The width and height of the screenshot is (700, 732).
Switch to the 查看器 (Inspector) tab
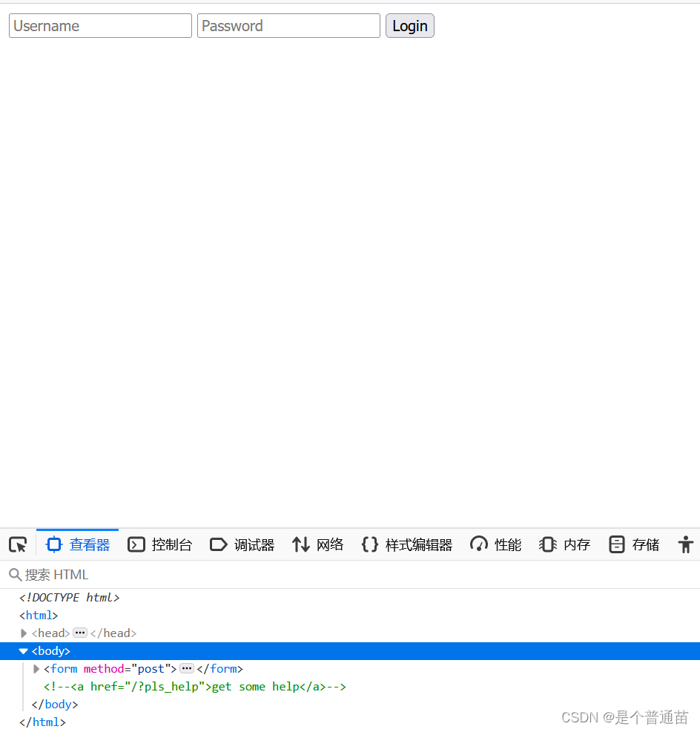[77, 544]
